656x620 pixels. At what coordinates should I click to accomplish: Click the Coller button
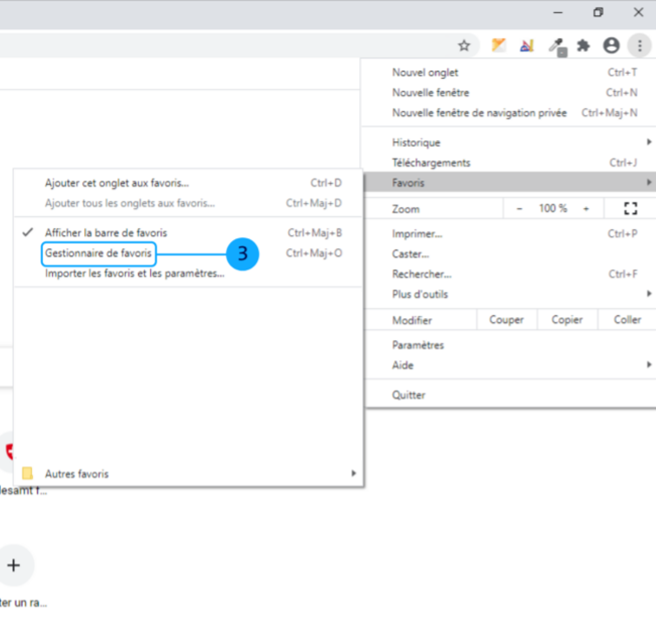627,320
